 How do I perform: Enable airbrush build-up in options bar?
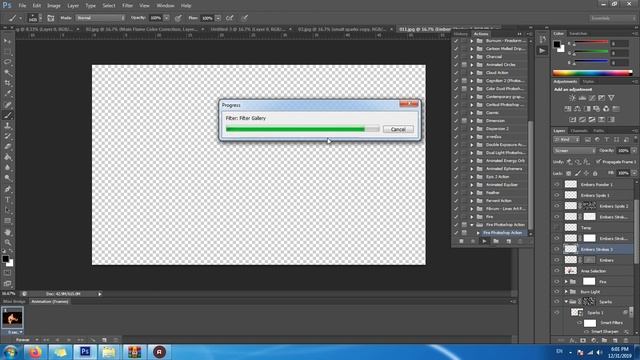(x=230, y=18)
